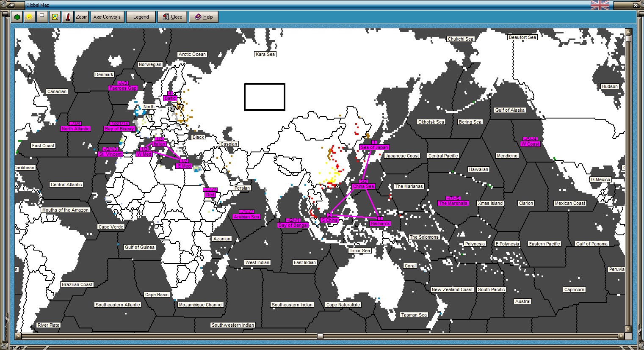Click the Bay of Bengal label
Screen dimensions: 644x350
coord(293,225)
